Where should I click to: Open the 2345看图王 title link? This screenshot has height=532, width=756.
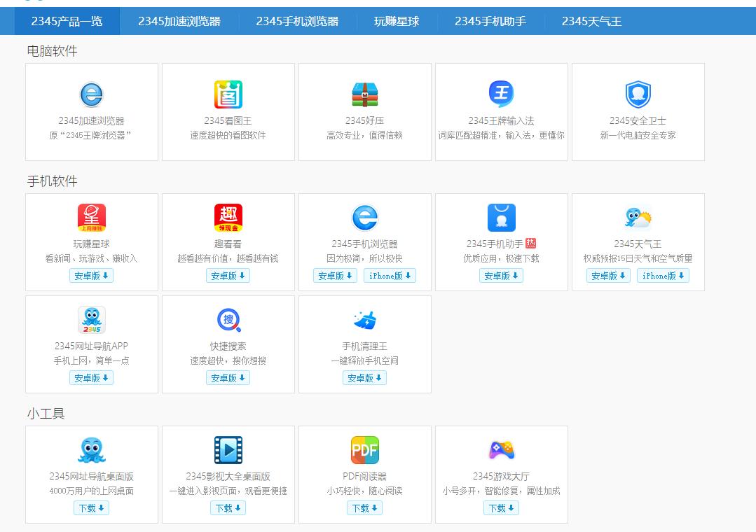(228, 120)
